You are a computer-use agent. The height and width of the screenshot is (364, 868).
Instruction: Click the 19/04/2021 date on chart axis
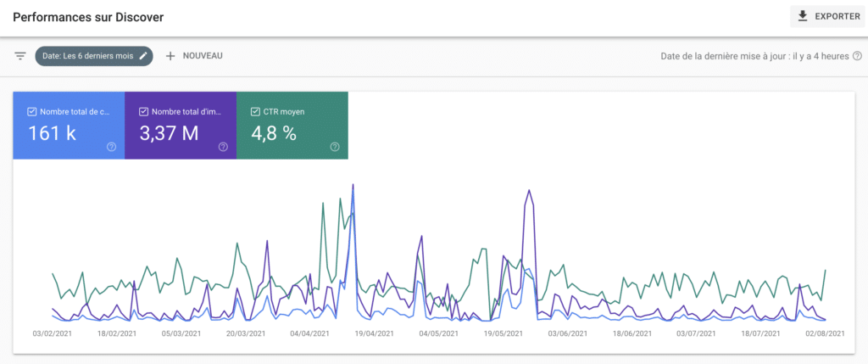374,333
